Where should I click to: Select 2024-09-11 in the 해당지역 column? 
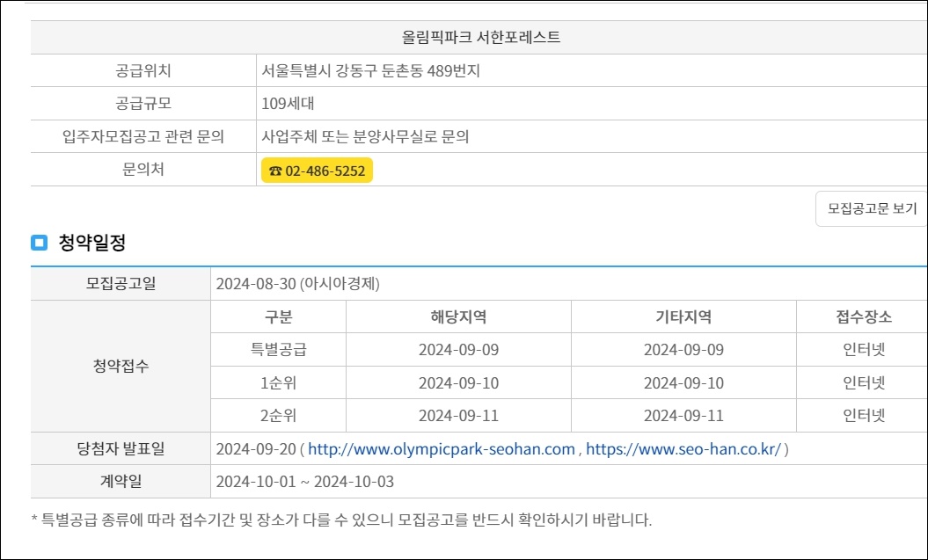tap(458, 416)
